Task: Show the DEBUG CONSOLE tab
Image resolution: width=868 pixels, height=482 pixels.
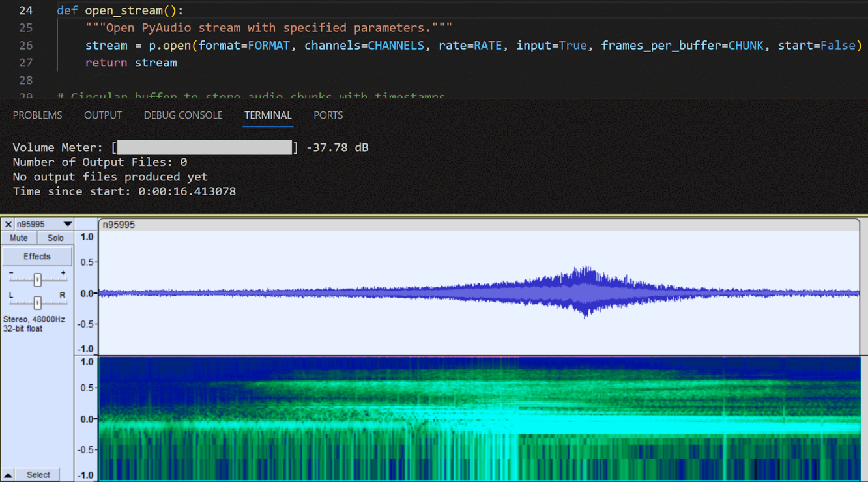Action: 183,115
